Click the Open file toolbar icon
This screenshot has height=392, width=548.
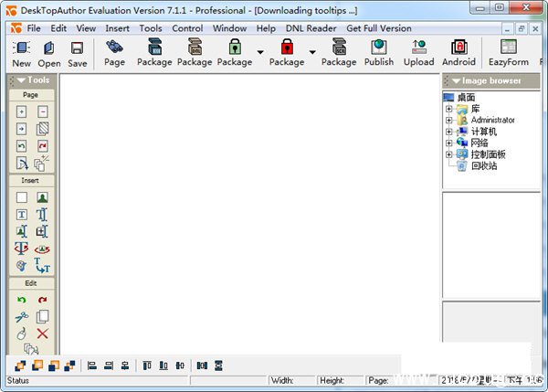coord(49,53)
